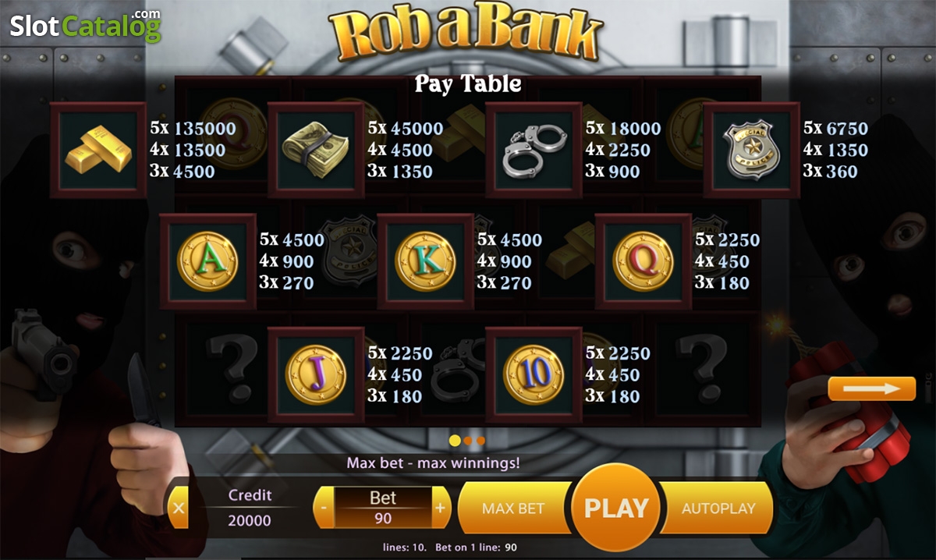Click the gold J coin symbol

[316, 374]
